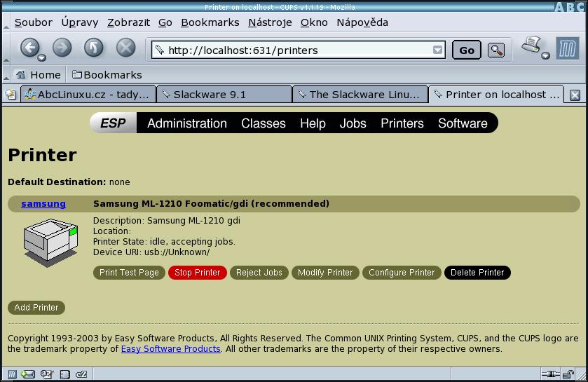Open the Okno menu

pyautogui.click(x=314, y=22)
